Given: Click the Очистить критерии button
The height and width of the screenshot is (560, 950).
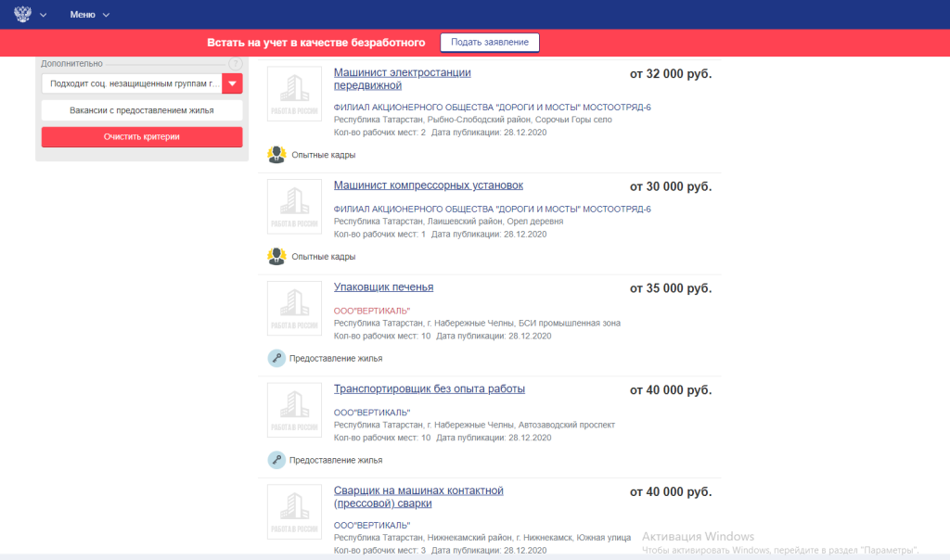Looking at the screenshot, I should [142, 136].
